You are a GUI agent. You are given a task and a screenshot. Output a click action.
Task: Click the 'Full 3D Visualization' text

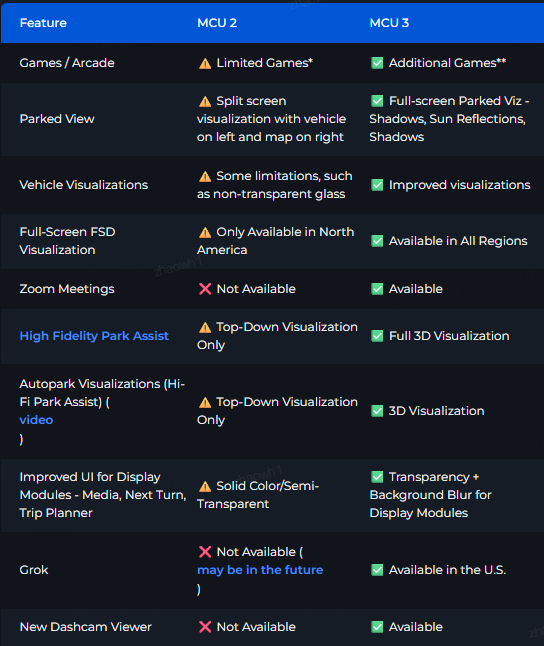pos(449,336)
